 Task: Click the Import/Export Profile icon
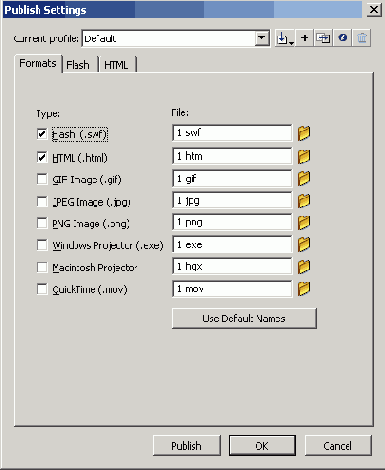tap(284, 38)
